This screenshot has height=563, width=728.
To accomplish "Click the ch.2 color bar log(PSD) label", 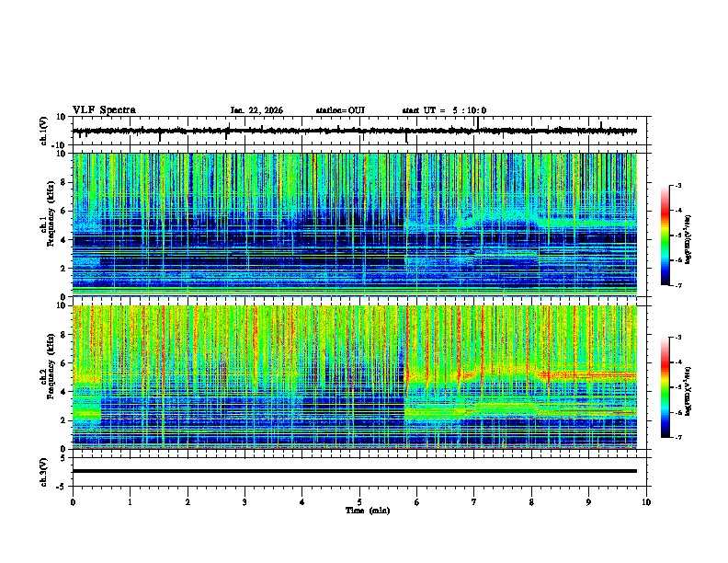I will [688, 391].
